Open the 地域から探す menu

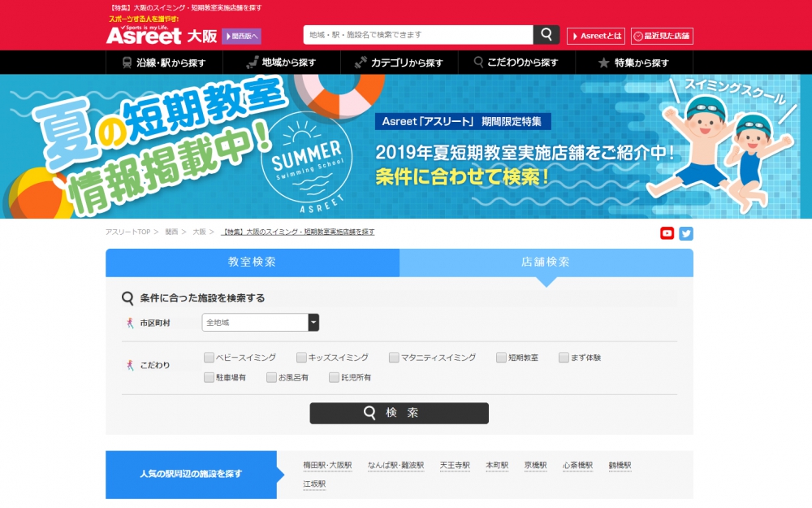click(x=282, y=63)
